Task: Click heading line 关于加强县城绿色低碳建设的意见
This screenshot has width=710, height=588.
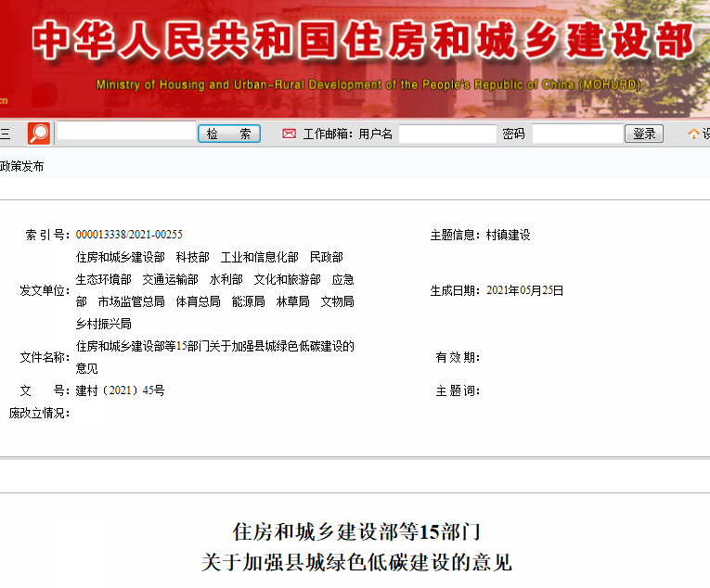Action: coord(356,563)
